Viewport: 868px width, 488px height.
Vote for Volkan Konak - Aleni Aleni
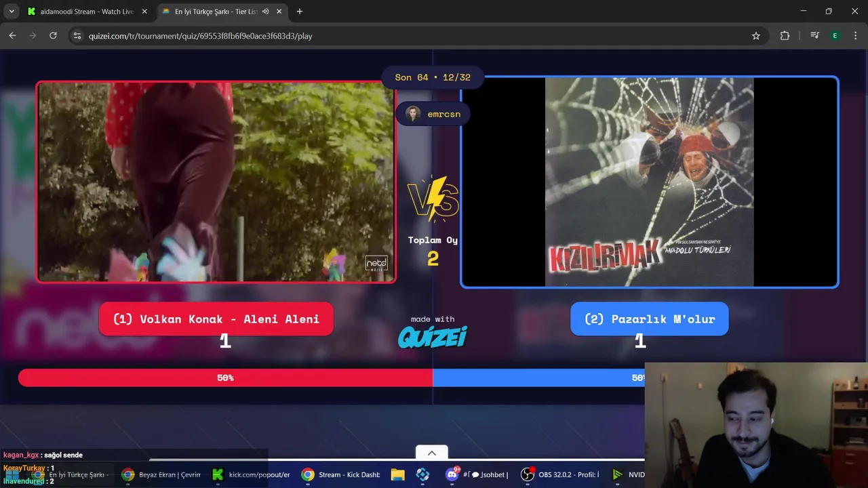point(216,319)
